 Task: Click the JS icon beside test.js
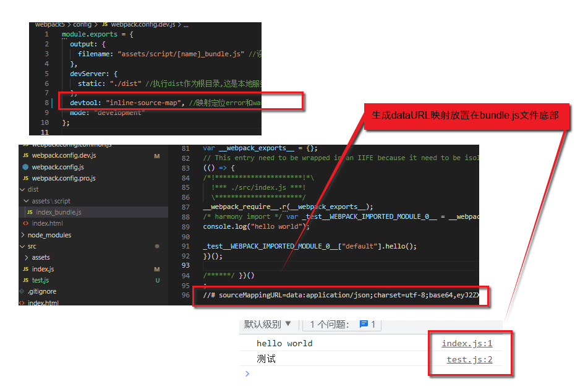[25, 280]
